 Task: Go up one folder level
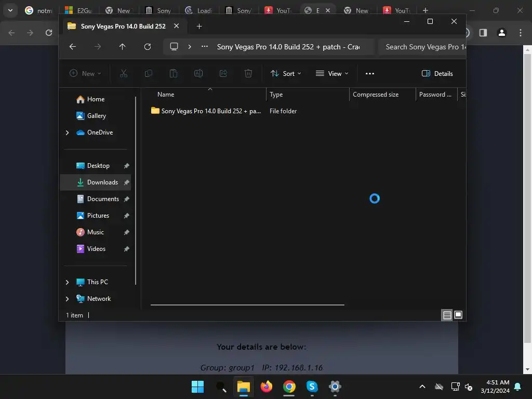tap(123, 47)
